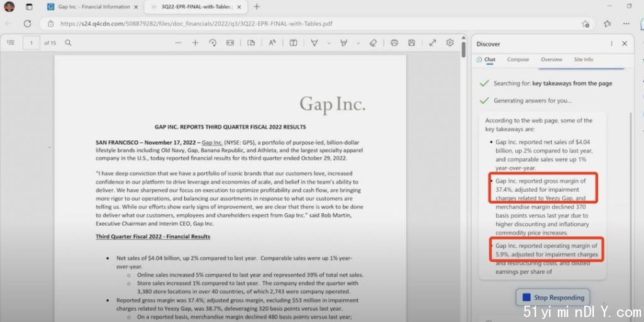Open the tab actions menu icon
Image resolution: width=644 pixels, height=322 pixels.
tap(29, 6)
